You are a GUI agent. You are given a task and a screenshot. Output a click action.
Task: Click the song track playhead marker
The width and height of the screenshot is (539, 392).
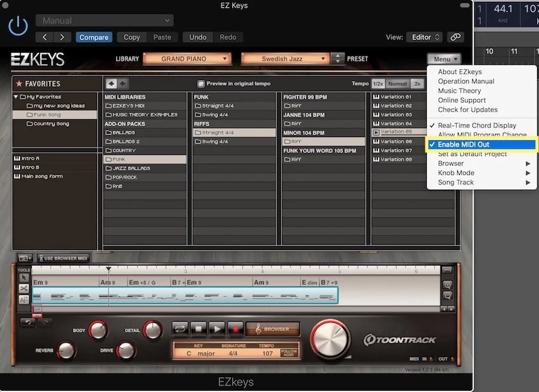click(108, 268)
